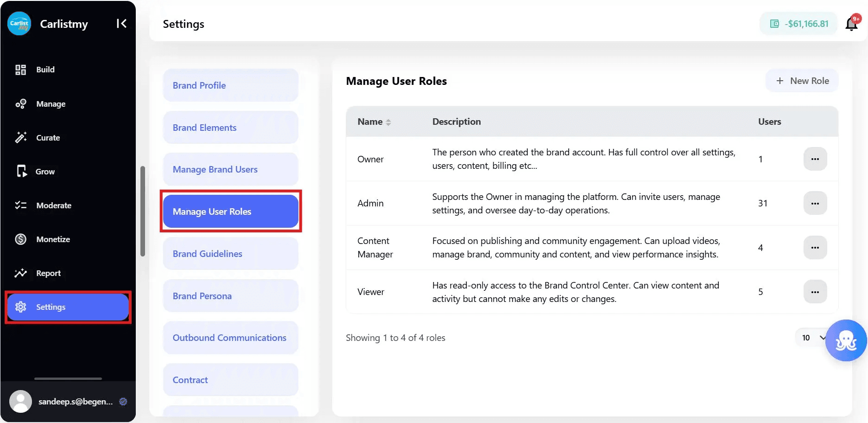Click the Grow icon in the sidebar

tap(21, 171)
